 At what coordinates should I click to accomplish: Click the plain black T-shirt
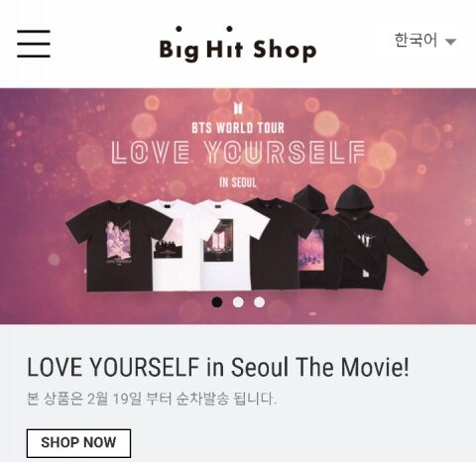[276, 245]
